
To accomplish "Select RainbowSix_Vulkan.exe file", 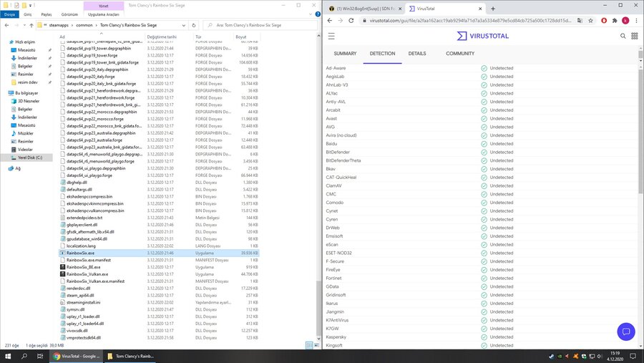I will tap(87, 274).
